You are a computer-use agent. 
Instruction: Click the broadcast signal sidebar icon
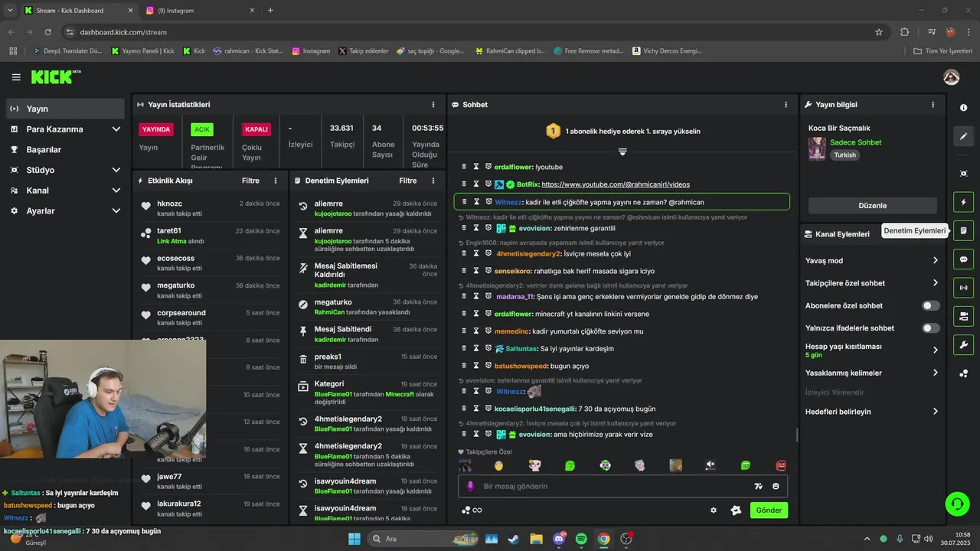[964, 288]
